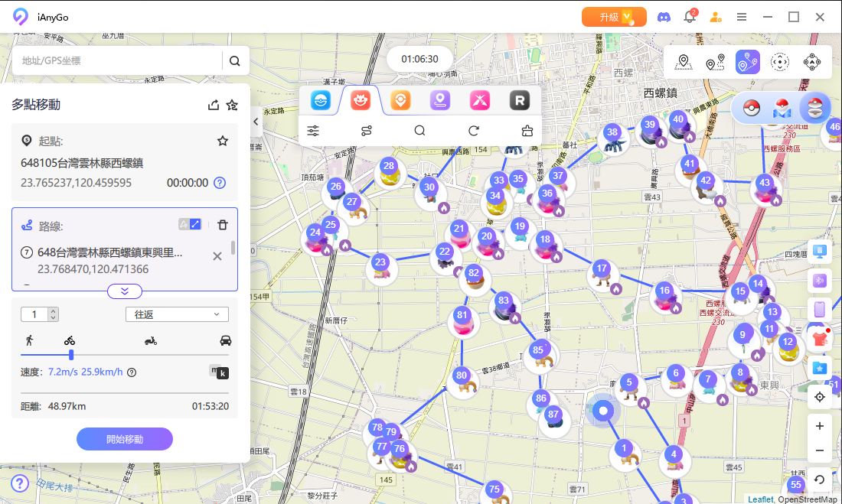
Task: Select bicycle speed preset
Action: click(69, 340)
